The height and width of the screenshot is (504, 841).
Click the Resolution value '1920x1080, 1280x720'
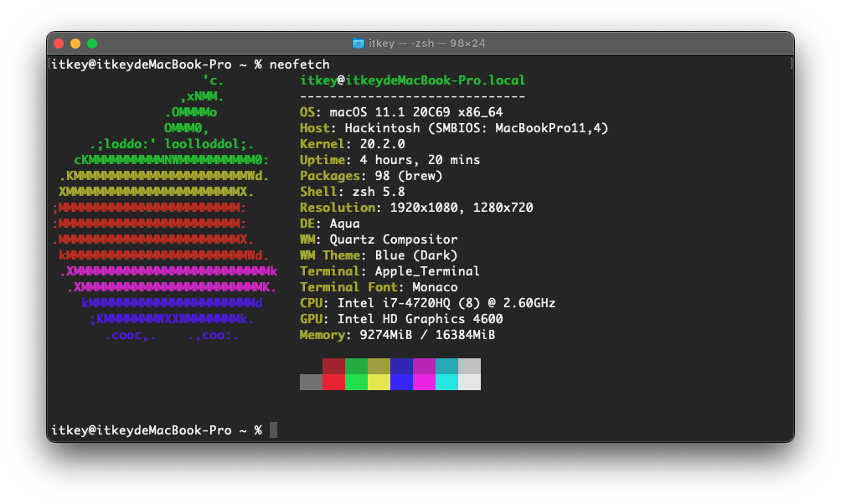[462, 208]
